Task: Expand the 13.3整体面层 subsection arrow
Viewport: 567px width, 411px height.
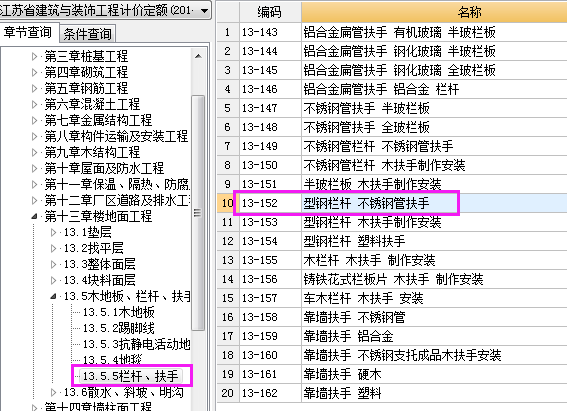Action: point(54,264)
